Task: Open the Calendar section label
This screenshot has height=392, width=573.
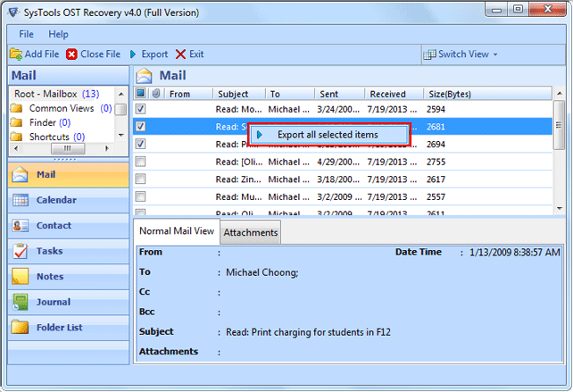Action: (x=56, y=200)
